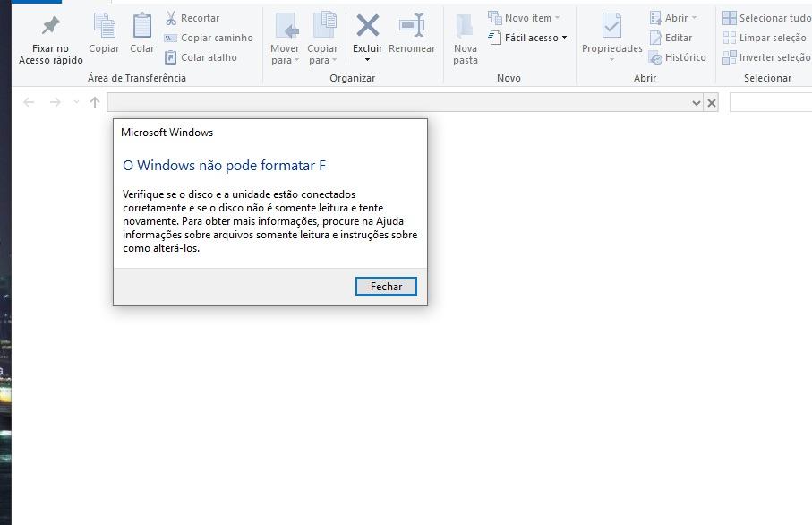Click Inverter seleção
812x525 pixels.
(767, 57)
